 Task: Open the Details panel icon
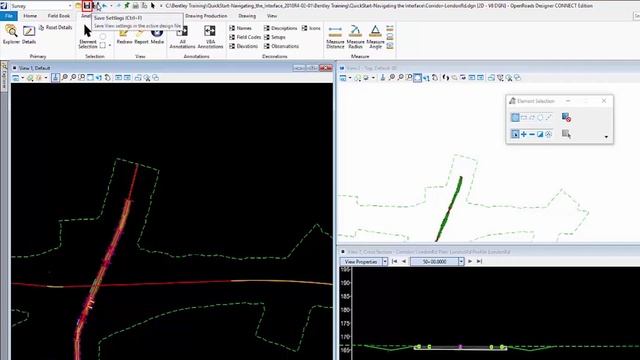pos(29,34)
